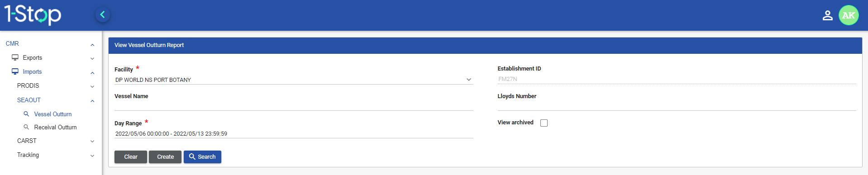The height and width of the screenshot is (175, 868).
Task: Collapse sidebar with the back arrow icon
Action: coord(103,15)
